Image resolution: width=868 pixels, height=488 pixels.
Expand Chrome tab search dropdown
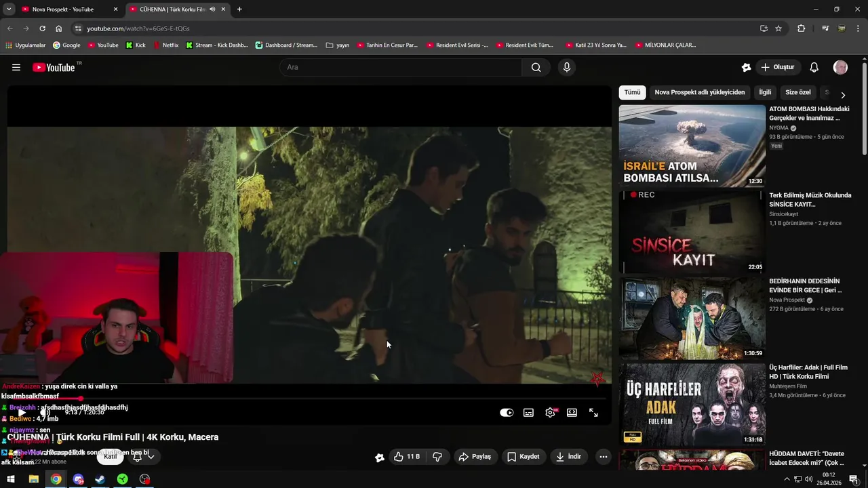point(9,9)
